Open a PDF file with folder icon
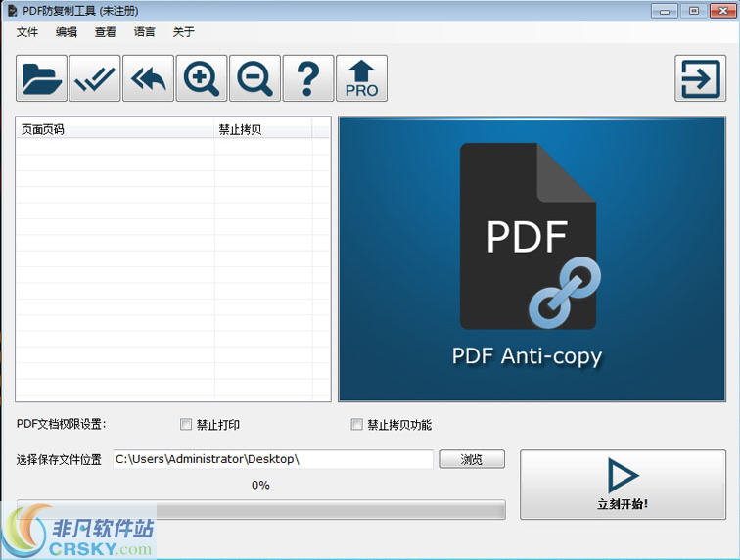740x560 pixels. click(x=41, y=78)
